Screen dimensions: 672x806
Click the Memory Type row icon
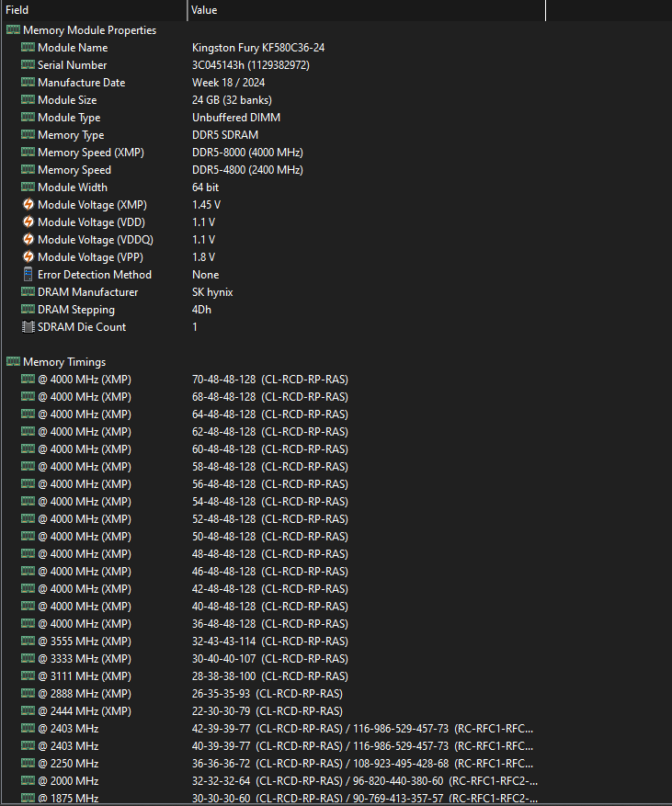(x=28, y=135)
